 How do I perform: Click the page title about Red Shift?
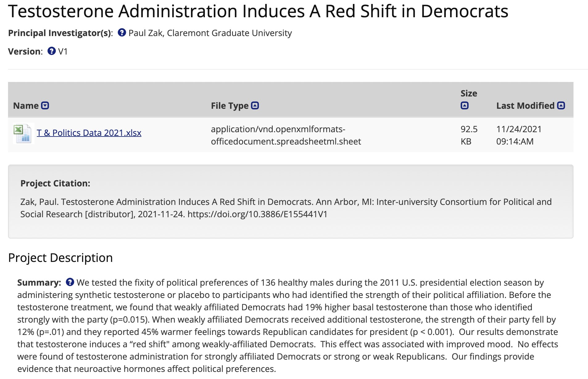coord(258,11)
